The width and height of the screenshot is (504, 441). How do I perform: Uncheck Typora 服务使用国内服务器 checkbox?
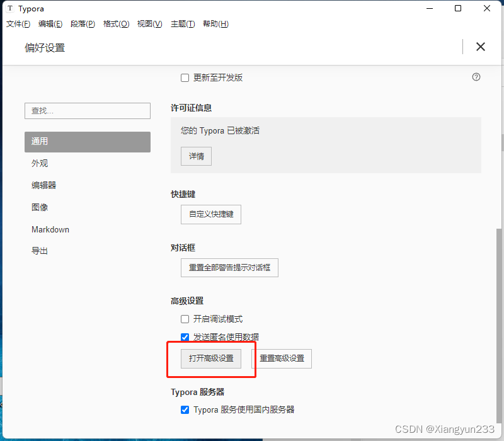click(185, 410)
